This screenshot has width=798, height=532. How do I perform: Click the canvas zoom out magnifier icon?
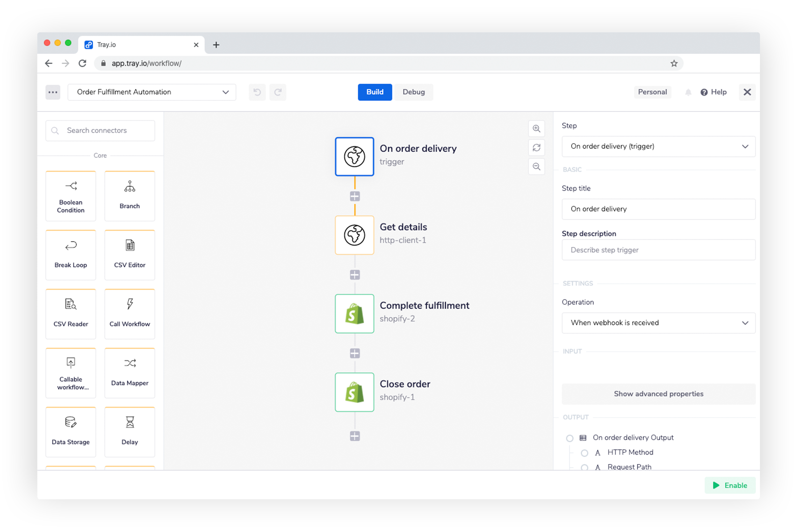536,167
